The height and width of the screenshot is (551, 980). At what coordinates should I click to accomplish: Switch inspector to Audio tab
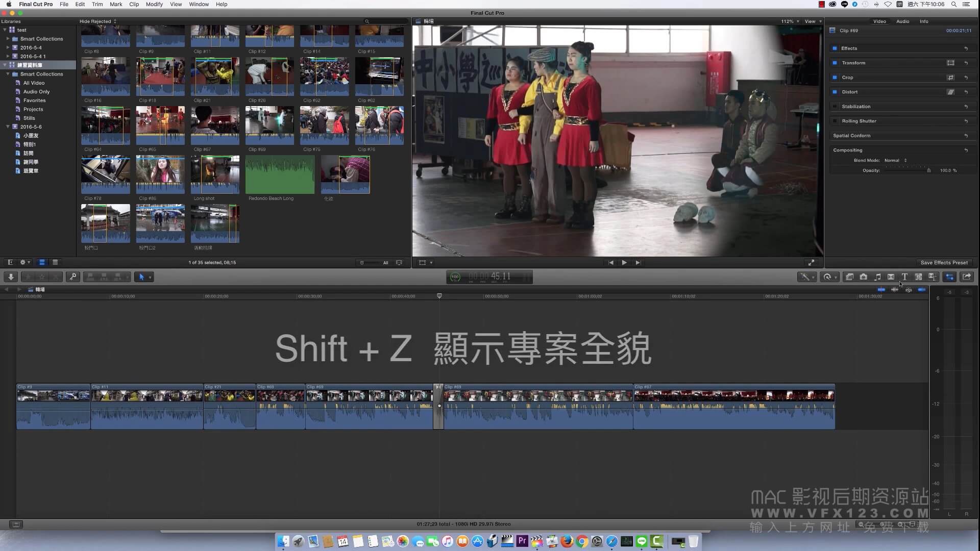pos(902,21)
